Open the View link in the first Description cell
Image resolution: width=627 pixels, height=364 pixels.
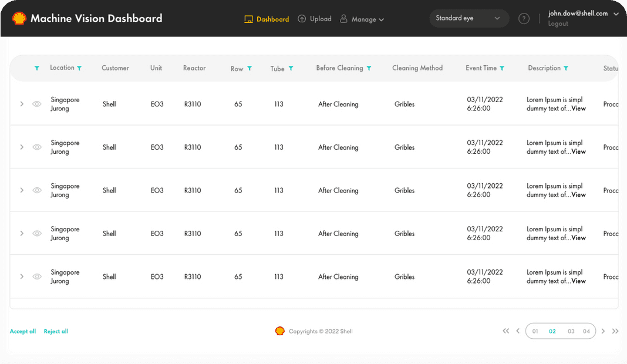[x=578, y=109]
